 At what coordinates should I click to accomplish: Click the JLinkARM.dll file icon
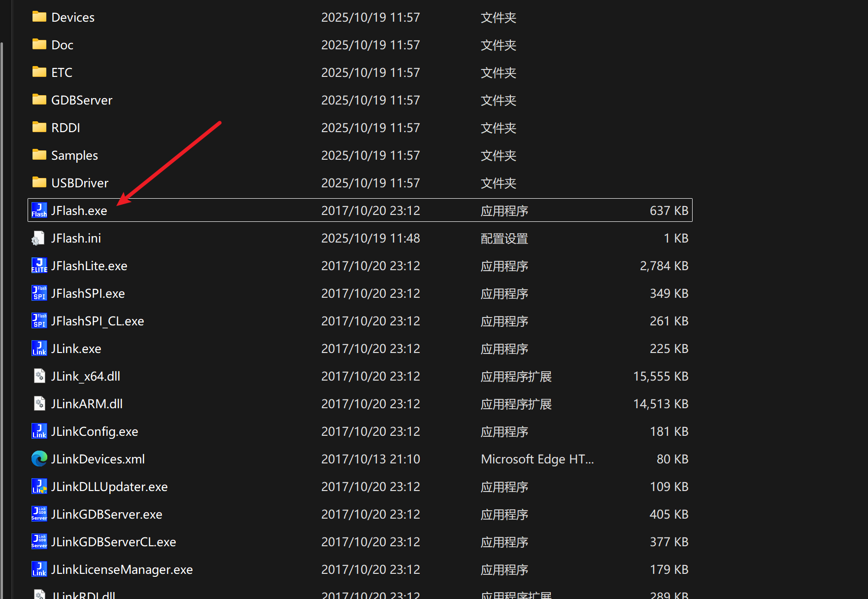[x=39, y=403]
